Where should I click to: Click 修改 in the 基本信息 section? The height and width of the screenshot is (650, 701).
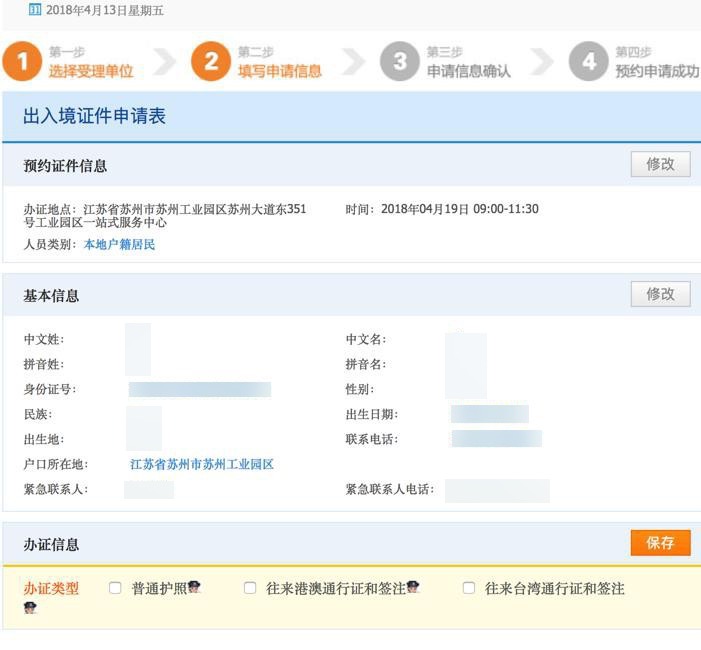point(660,294)
